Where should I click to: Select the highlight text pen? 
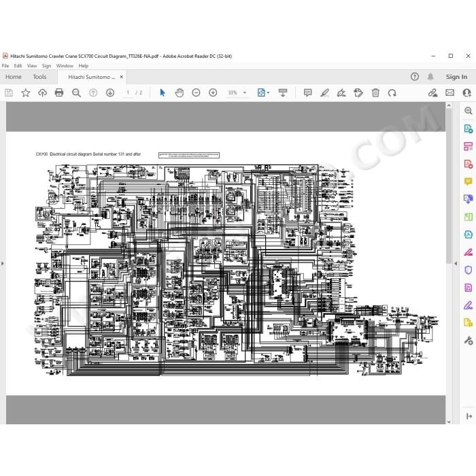tap(324, 92)
